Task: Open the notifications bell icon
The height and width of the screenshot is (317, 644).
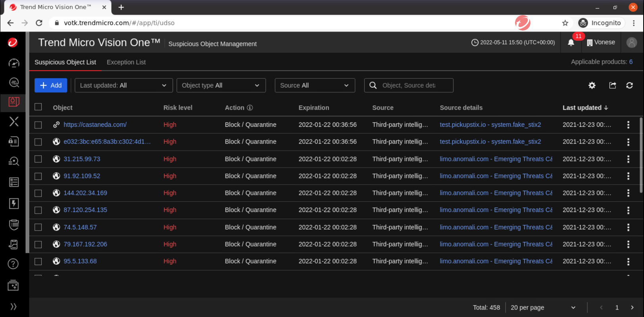Action: pyautogui.click(x=571, y=43)
